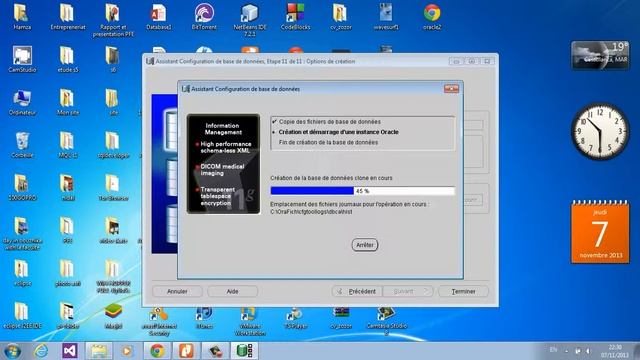Close the Assistant Configuration progress dialog
This screenshot has height=360, width=640.
(x=451, y=89)
